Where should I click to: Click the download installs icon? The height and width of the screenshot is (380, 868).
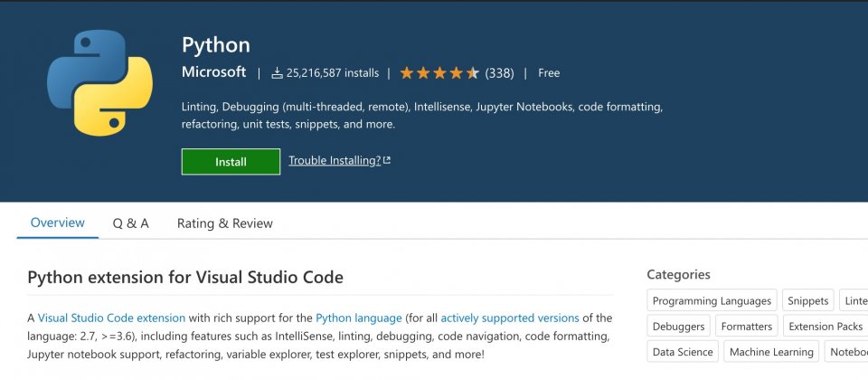pyautogui.click(x=278, y=73)
